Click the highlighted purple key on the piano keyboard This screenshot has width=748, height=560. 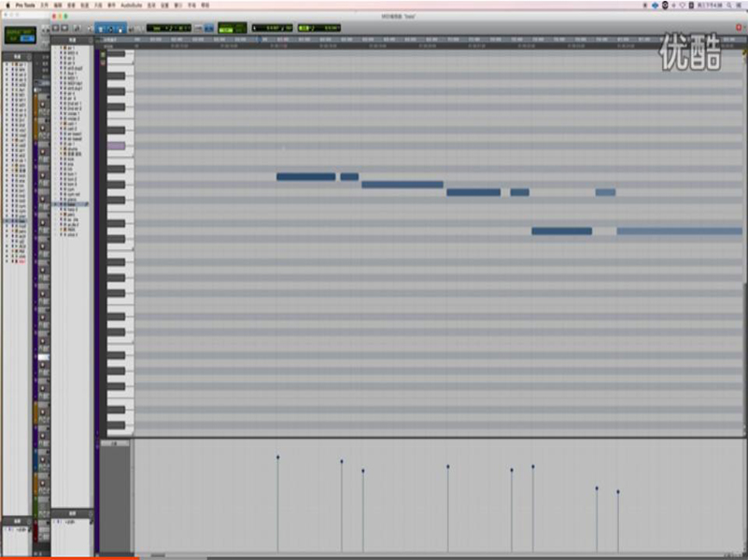[116, 147]
